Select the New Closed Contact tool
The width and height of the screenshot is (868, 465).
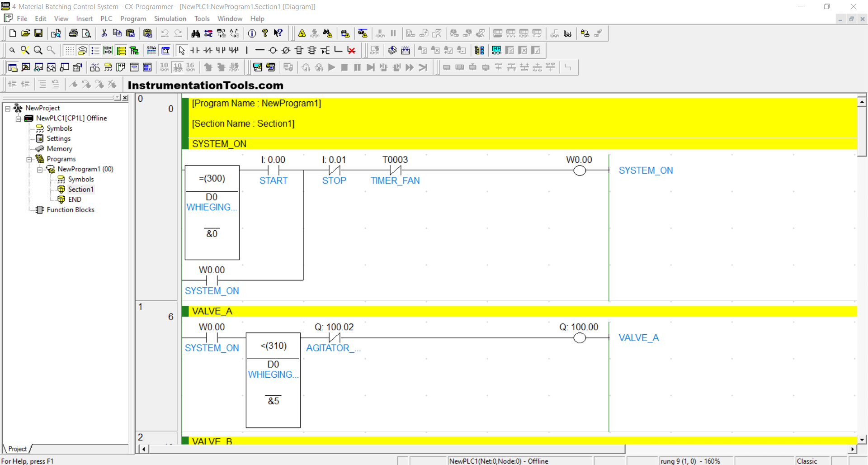coord(208,50)
